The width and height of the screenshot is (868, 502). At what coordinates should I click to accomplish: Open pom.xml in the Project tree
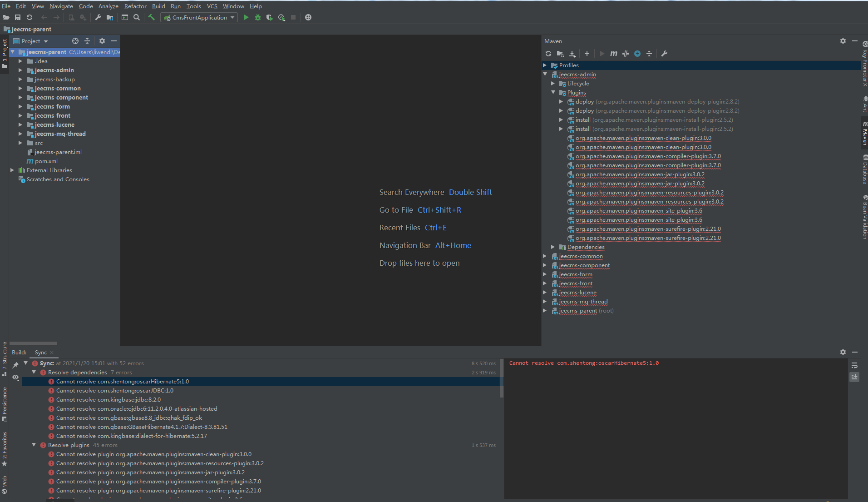[x=46, y=161]
